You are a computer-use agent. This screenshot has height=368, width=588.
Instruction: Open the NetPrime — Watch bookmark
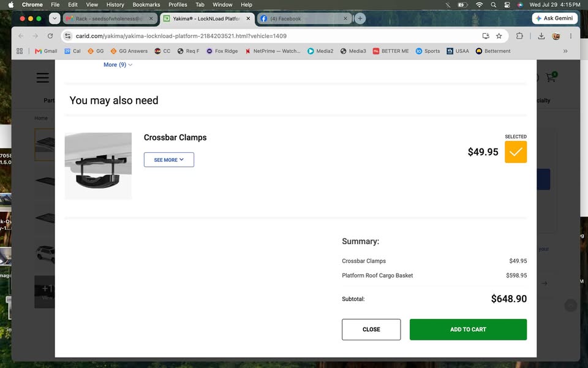tap(273, 51)
